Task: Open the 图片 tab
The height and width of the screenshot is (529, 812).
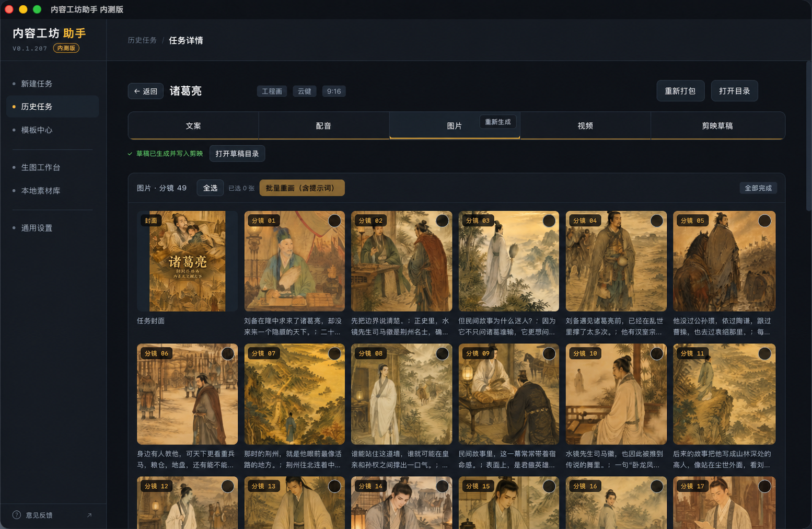Action: 454,125
